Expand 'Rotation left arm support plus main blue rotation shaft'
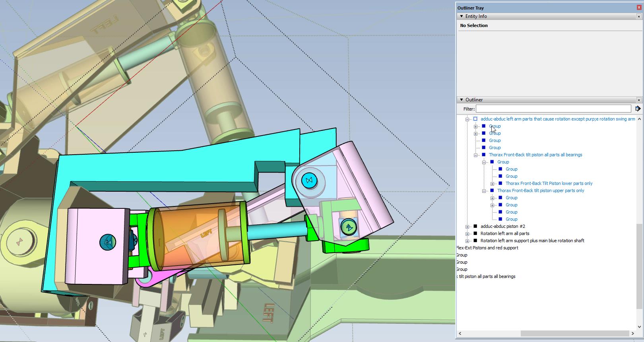This screenshot has width=644, height=342. tap(467, 241)
